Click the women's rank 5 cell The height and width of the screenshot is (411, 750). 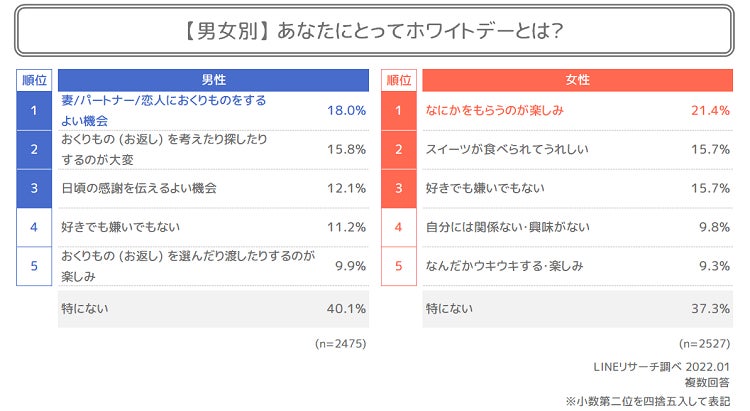tap(398, 266)
